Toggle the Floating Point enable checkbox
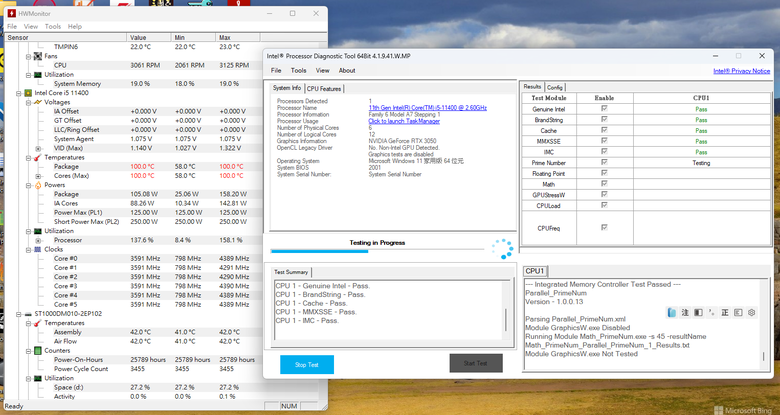The image size is (780, 415). [604, 173]
